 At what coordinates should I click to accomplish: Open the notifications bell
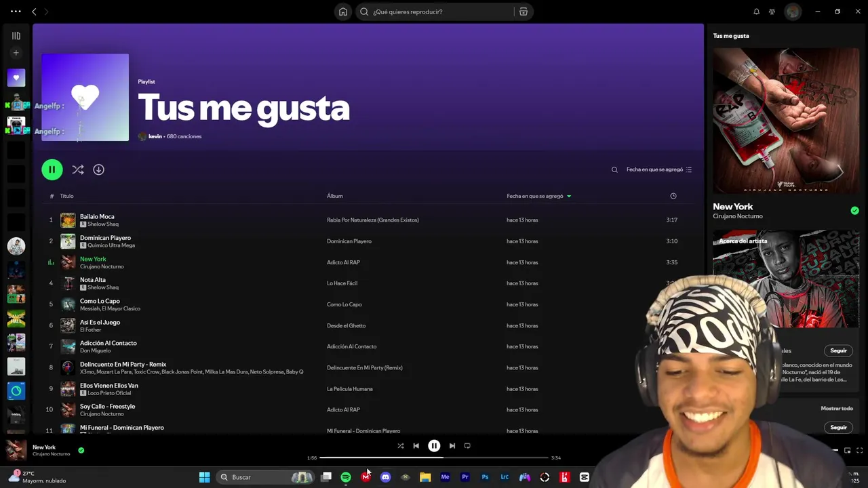756,12
